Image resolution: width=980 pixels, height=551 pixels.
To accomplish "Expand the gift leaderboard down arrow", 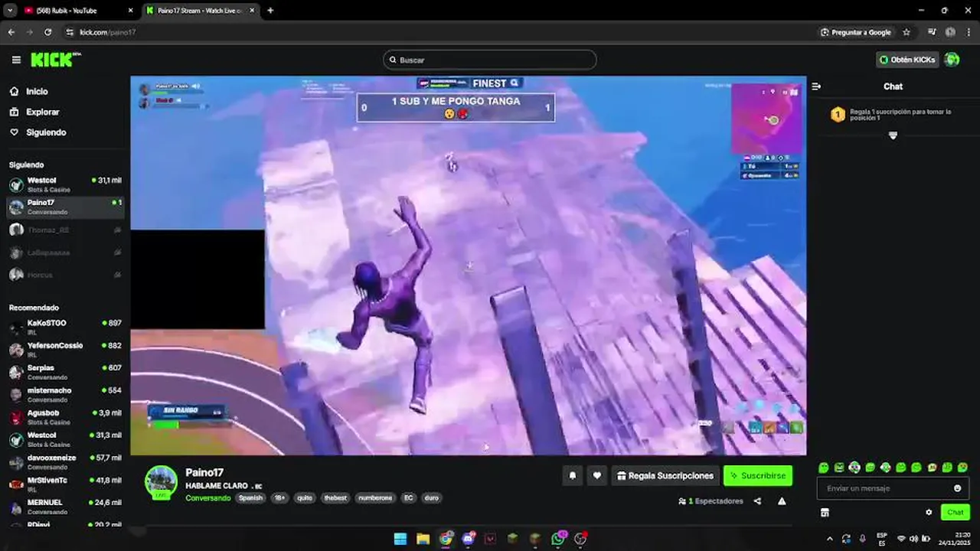I will pos(893,135).
